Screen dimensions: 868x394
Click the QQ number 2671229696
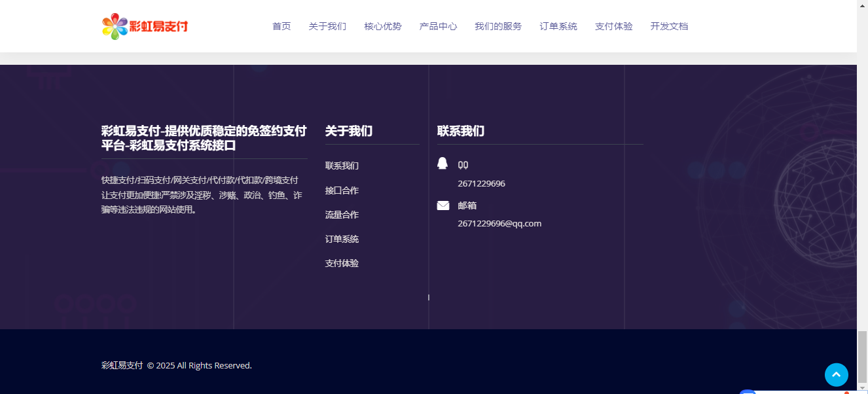coord(481,184)
